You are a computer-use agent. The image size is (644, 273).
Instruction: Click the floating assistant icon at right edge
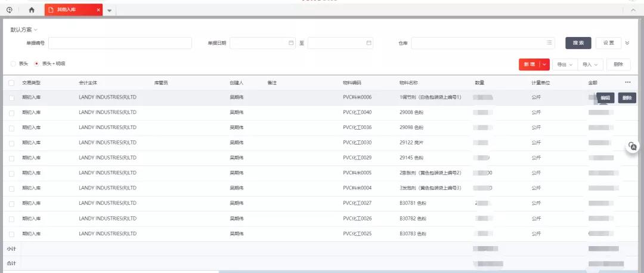click(633, 146)
